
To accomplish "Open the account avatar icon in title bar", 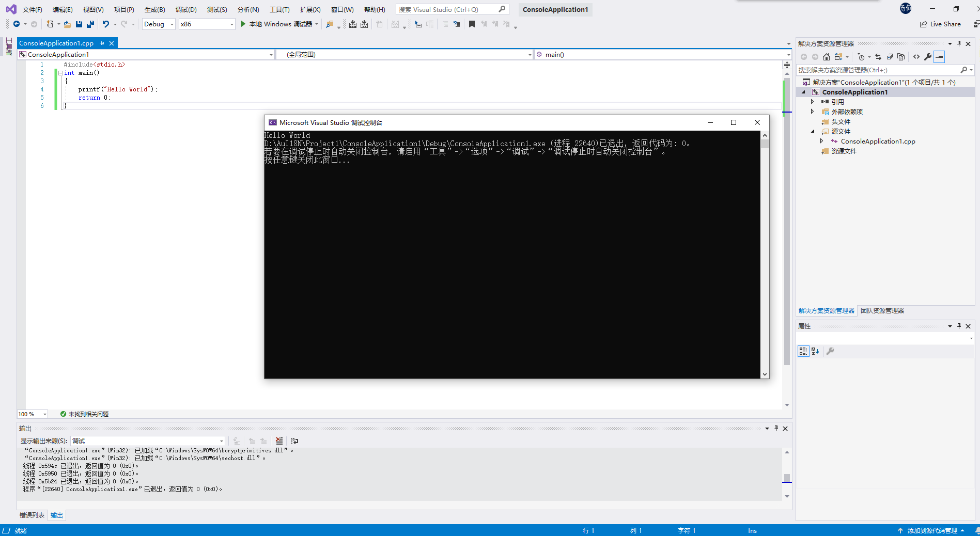I will (906, 8).
